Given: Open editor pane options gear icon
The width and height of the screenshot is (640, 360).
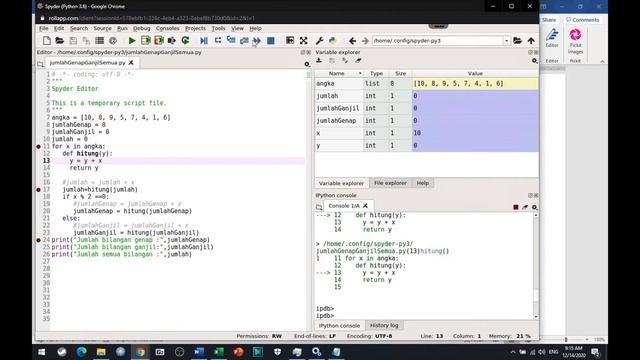Looking at the screenshot, I should 307,64.
